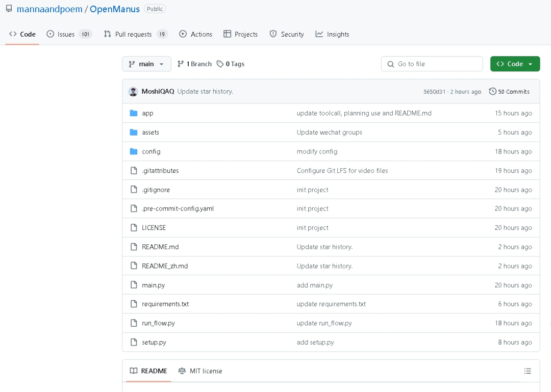This screenshot has height=392, width=551.
Task: Click the .pre-commit-config.yaml file icon
Action: 134,208
